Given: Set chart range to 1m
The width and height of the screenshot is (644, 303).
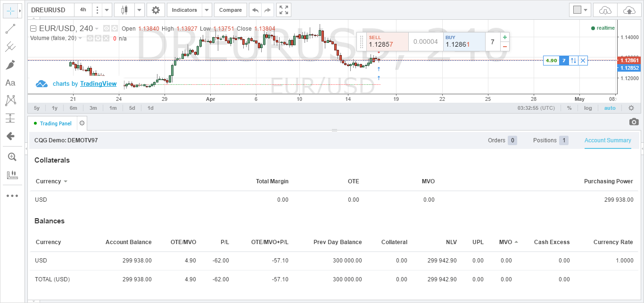Looking at the screenshot, I should click(113, 108).
